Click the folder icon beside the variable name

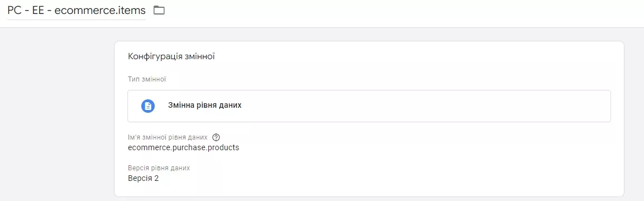click(159, 10)
